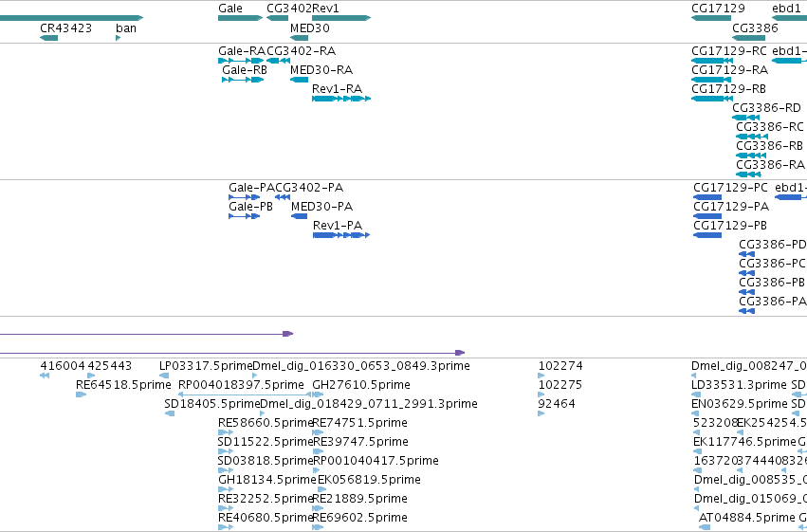Click the RE40680.5prime label
The width and height of the screenshot is (807, 532).
coord(266,519)
